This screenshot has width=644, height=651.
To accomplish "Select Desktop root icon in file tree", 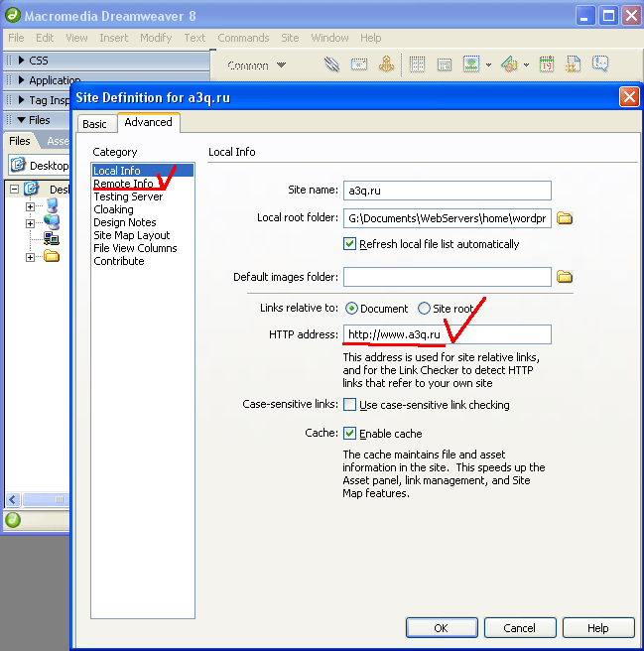I will 31,189.
